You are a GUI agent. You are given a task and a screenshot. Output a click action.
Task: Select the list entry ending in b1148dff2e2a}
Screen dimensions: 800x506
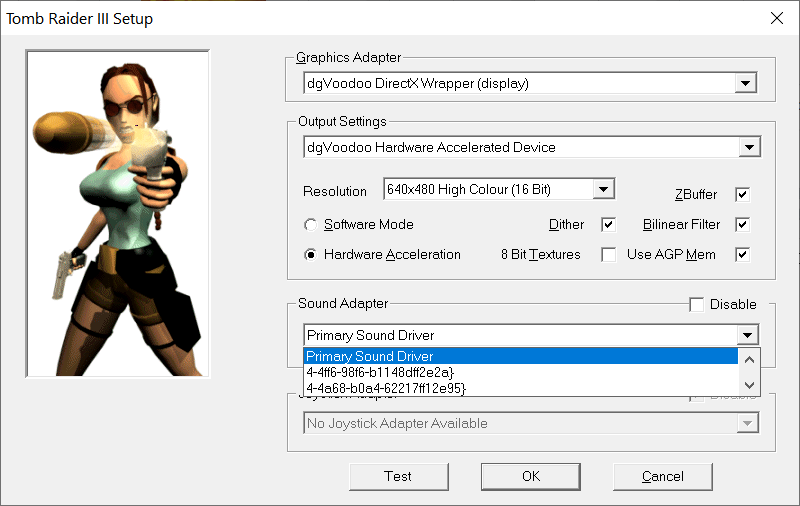coord(521,372)
